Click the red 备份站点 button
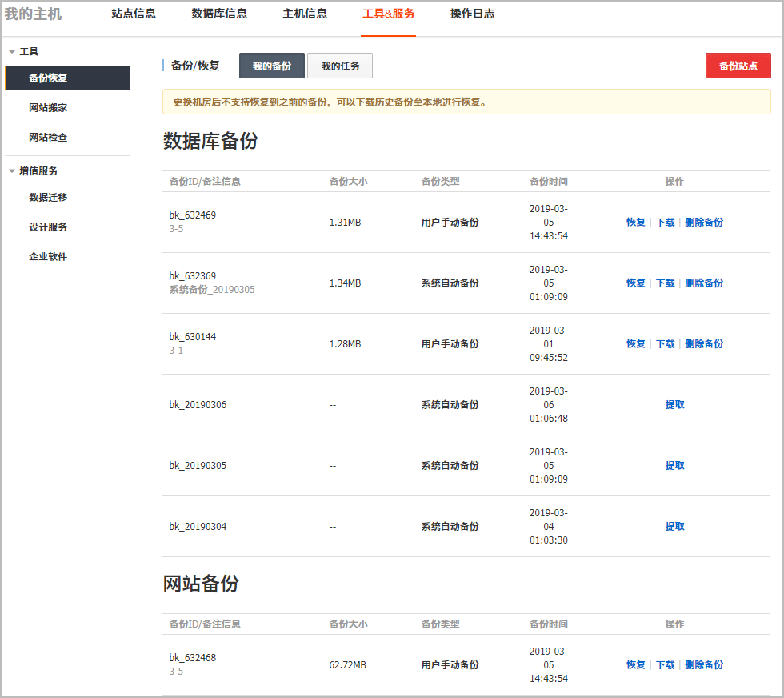Screen dimensions: 784x698 738,65
